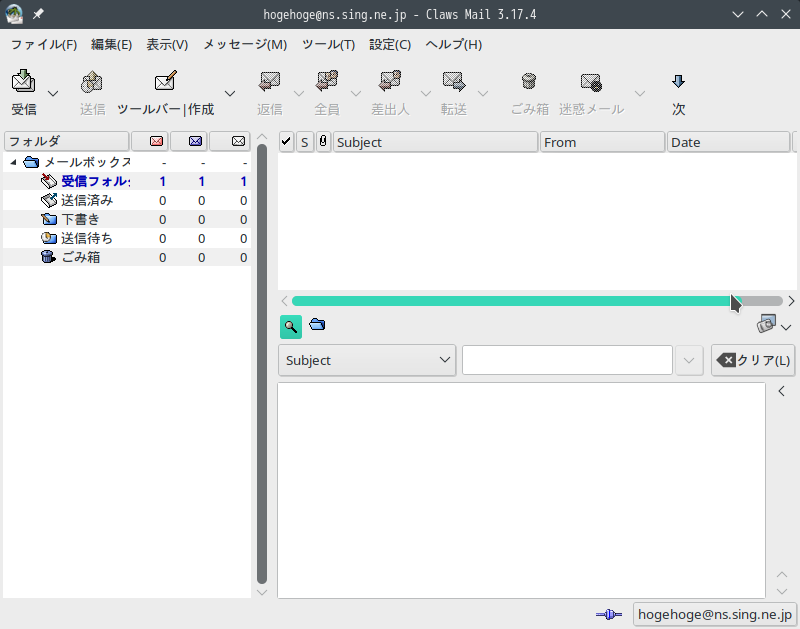This screenshot has width=800, height=629.
Task: Open the メッセージ(M) menu
Action: (245, 45)
